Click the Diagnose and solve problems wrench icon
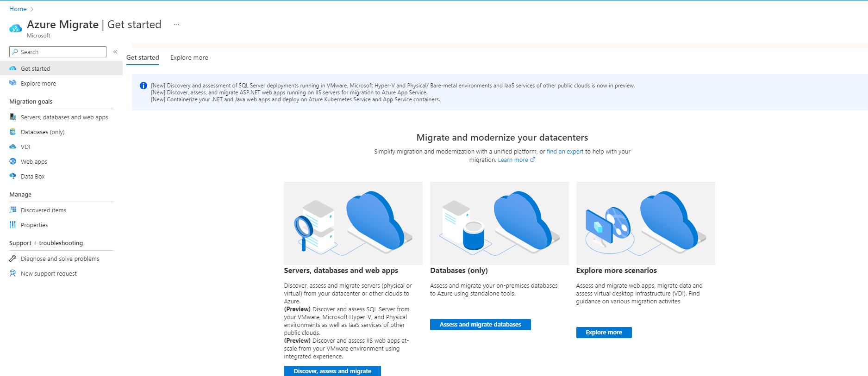The height and width of the screenshot is (376, 868). 13,259
